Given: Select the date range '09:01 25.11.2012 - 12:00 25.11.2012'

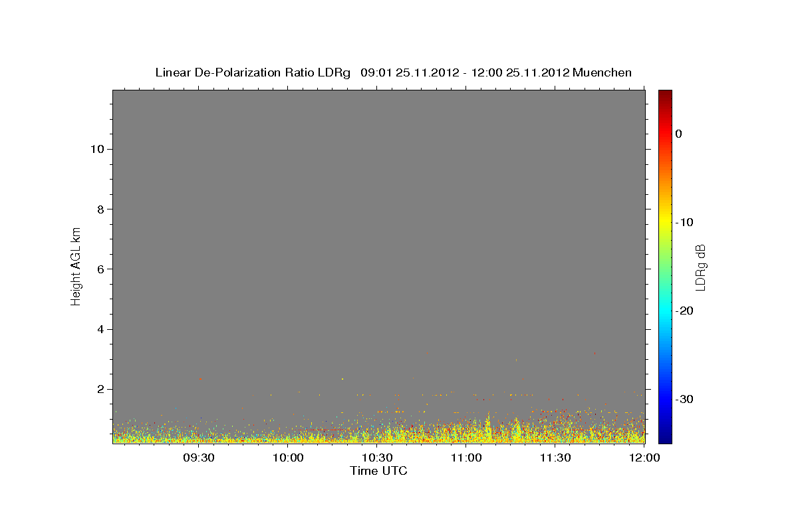Looking at the screenshot, I should 464,72.
